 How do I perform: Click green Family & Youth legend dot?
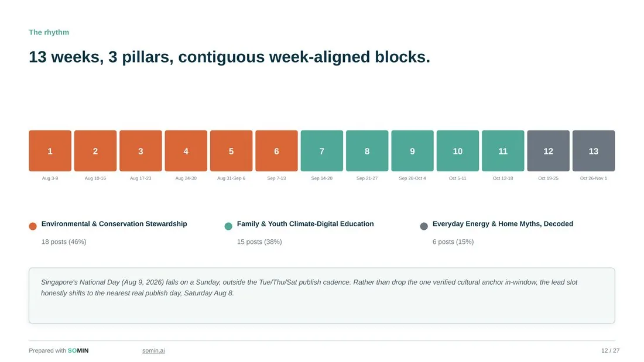[228, 226]
